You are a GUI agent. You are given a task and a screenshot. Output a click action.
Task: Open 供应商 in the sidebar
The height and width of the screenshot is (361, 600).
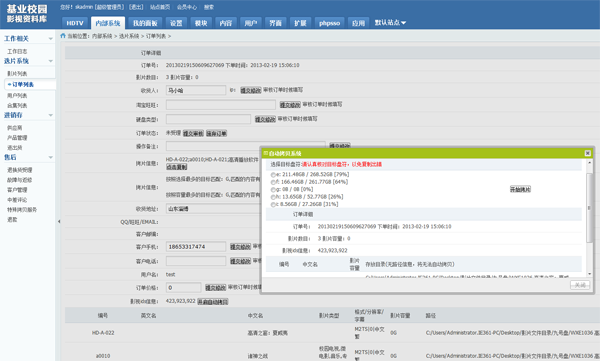pos(15,128)
